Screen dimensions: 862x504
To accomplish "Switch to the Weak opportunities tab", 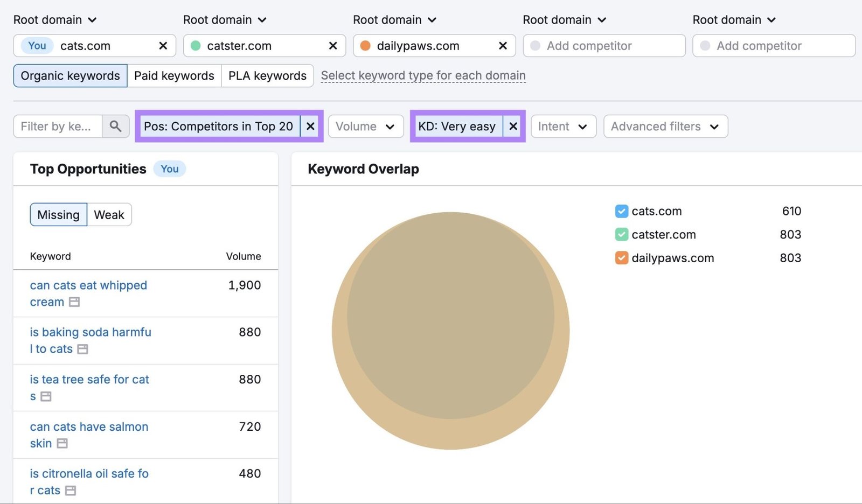I will pyautogui.click(x=109, y=215).
